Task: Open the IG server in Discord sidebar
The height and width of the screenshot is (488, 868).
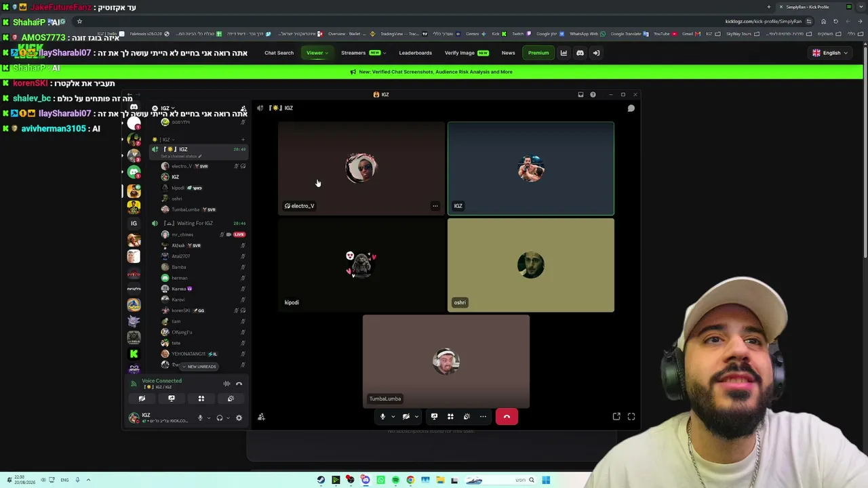Action: click(x=134, y=223)
